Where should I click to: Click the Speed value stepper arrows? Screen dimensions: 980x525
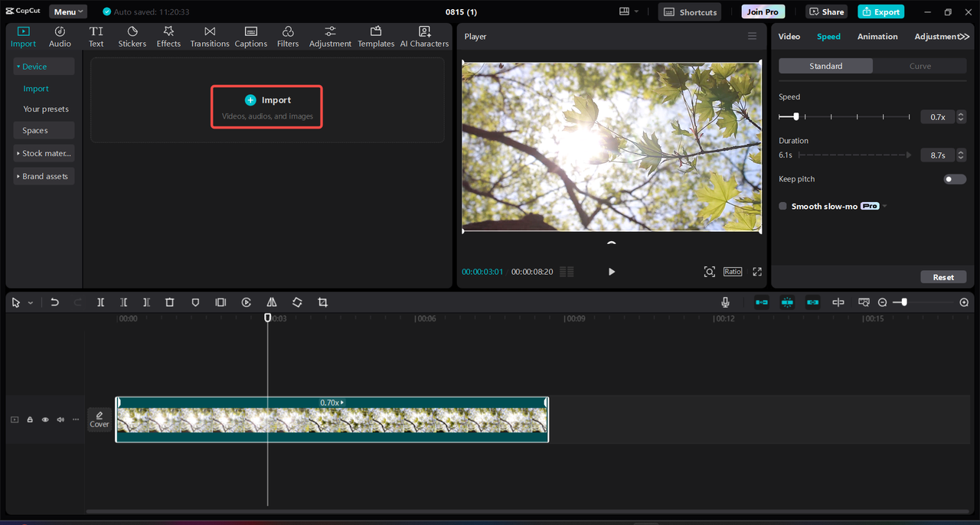click(961, 117)
